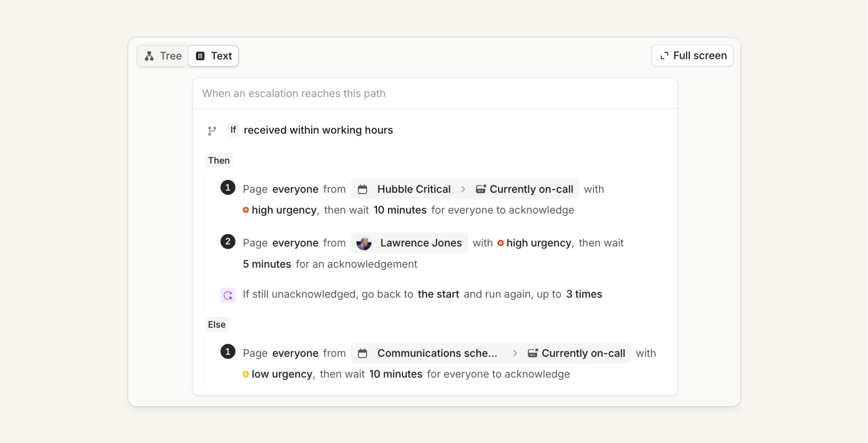Click the '5 minutes' wait duration
This screenshot has height=443, width=868.
pyautogui.click(x=267, y=264)
